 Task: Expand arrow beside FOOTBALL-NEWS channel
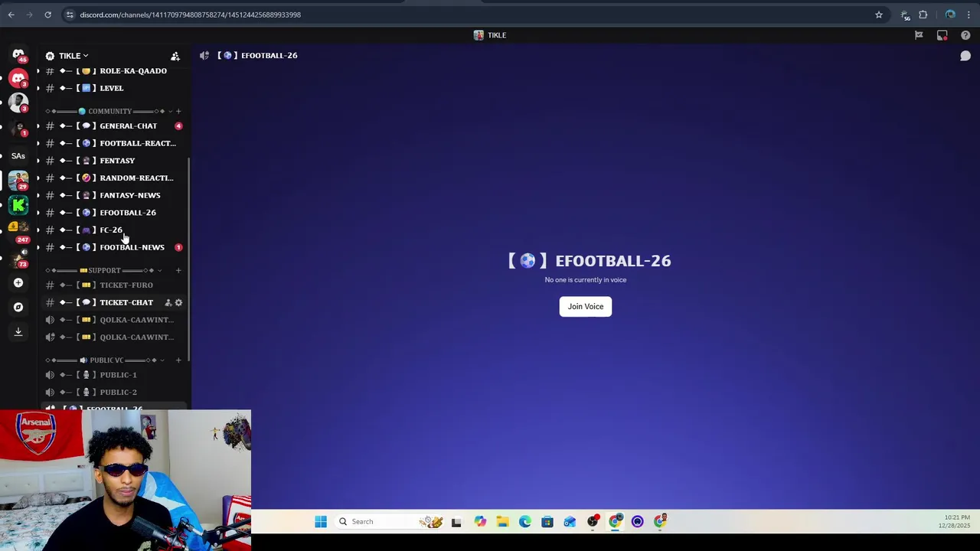(38, 247)
